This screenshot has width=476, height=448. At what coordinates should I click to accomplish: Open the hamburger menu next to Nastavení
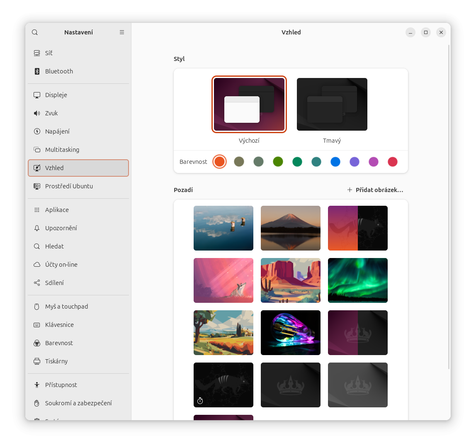click(122, 32)
